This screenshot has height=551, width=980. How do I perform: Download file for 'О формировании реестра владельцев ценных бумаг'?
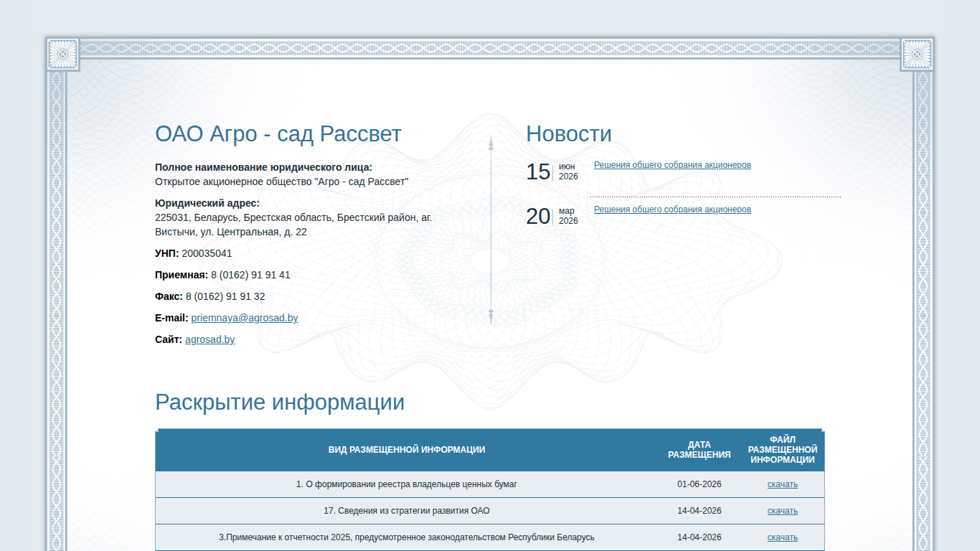tap(783, 484)
